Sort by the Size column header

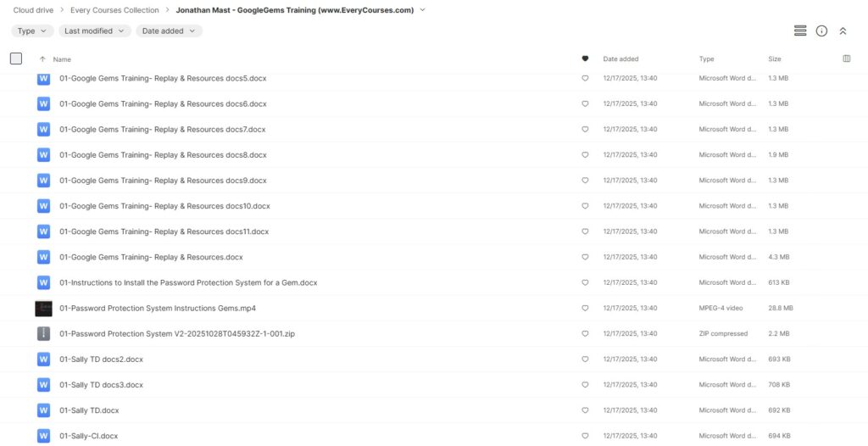tap(774, 59)
